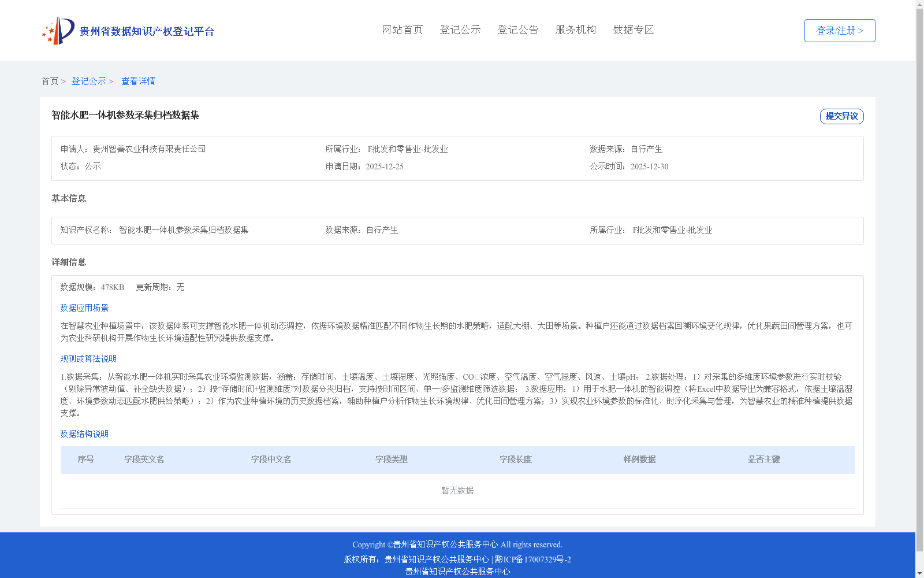The image size is (924, 578).
Task: Click the 黔ICP备17007329号-2 footer text
Action: 533,560
